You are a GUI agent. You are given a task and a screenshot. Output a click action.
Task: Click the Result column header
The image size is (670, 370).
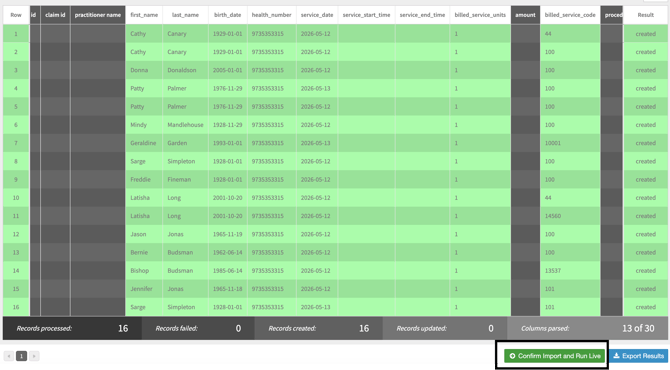click(646, 15)
